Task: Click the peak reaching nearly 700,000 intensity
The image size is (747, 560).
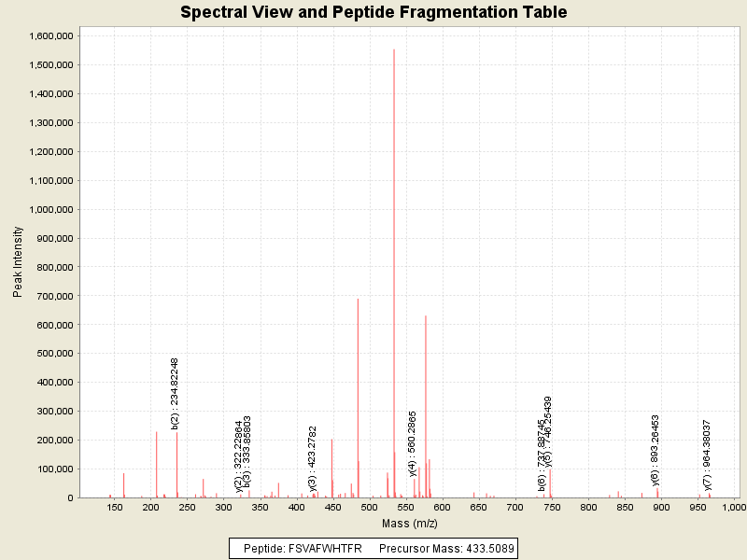Action: [358, 392]
